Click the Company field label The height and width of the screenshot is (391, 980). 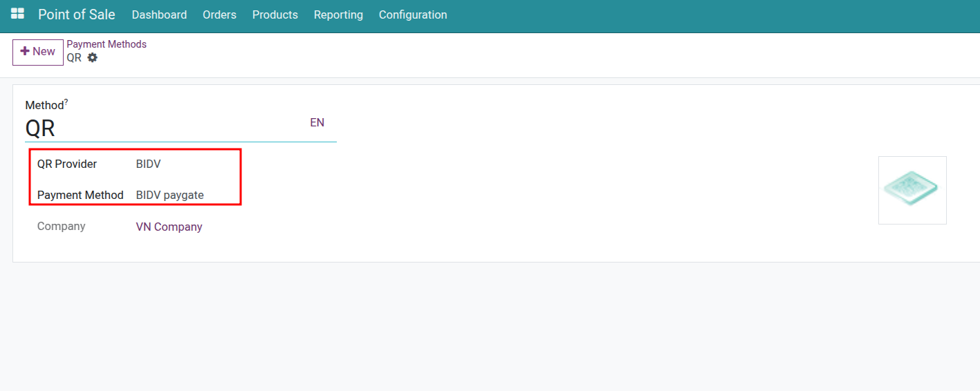pyautogui.click(x=62, y=227)
